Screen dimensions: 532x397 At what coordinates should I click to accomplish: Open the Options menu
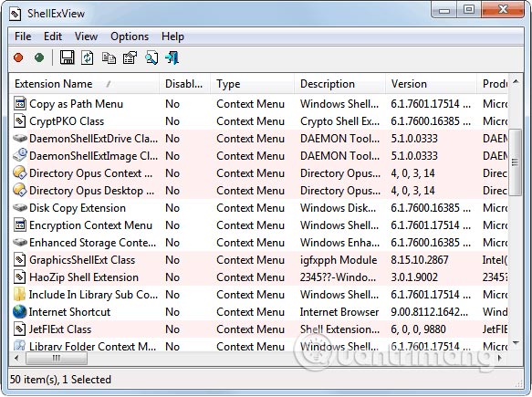130,37
